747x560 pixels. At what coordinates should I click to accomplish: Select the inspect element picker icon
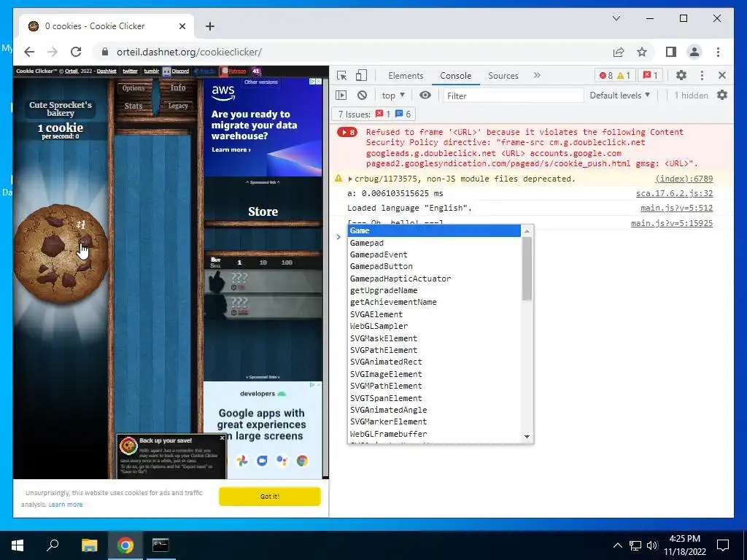(341, 76)
